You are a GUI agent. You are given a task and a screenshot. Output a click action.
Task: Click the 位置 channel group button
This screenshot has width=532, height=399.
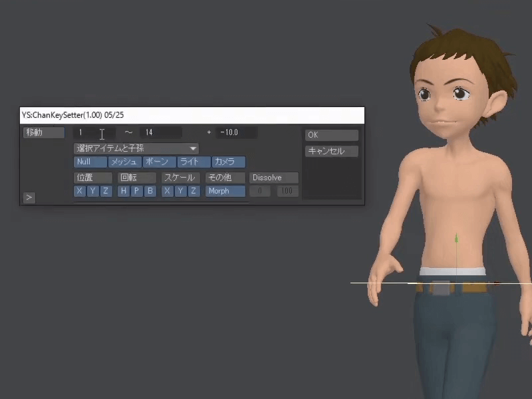(x=92, y=178)
